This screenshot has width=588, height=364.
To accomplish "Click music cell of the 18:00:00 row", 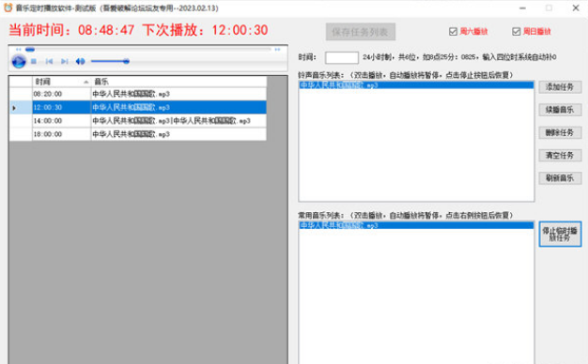I will coord(178,134).
